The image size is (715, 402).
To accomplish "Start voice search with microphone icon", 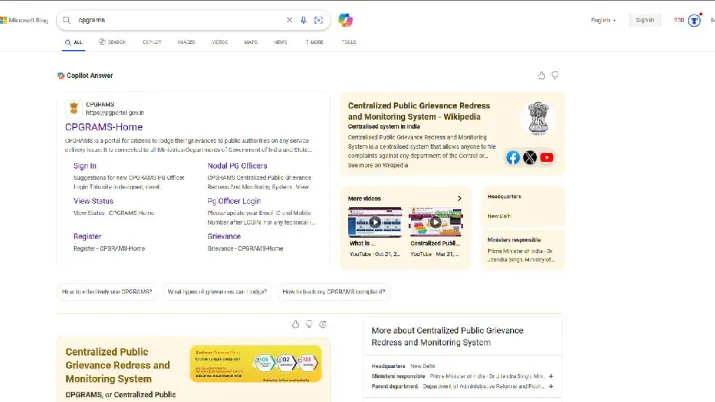I will point(303,20).
